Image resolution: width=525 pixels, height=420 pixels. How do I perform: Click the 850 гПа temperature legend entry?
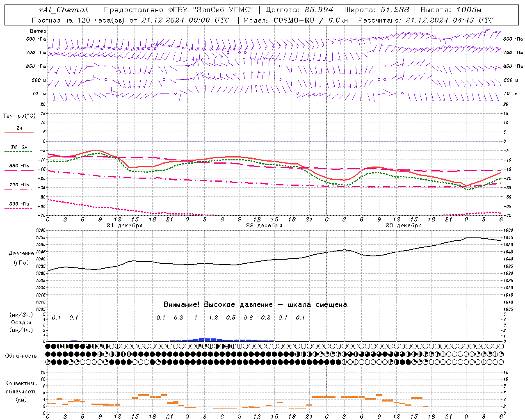pyautogui.click(x=19, y=166)
